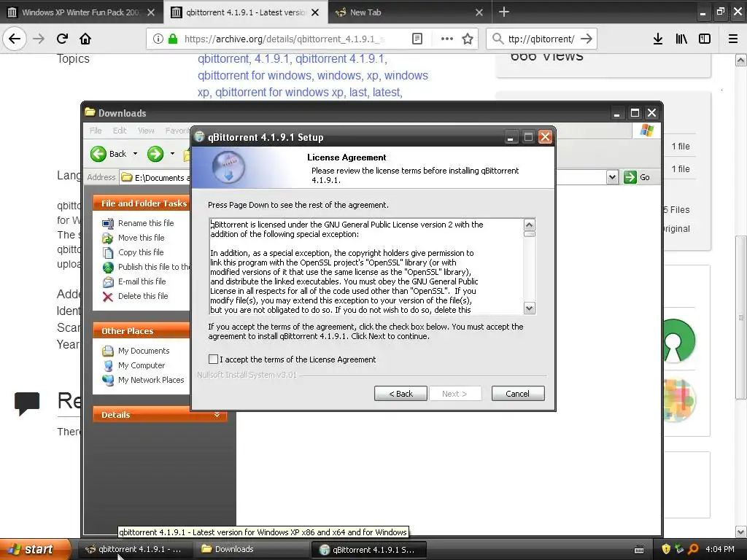Click browser page scrollbar down arrow

741,532
